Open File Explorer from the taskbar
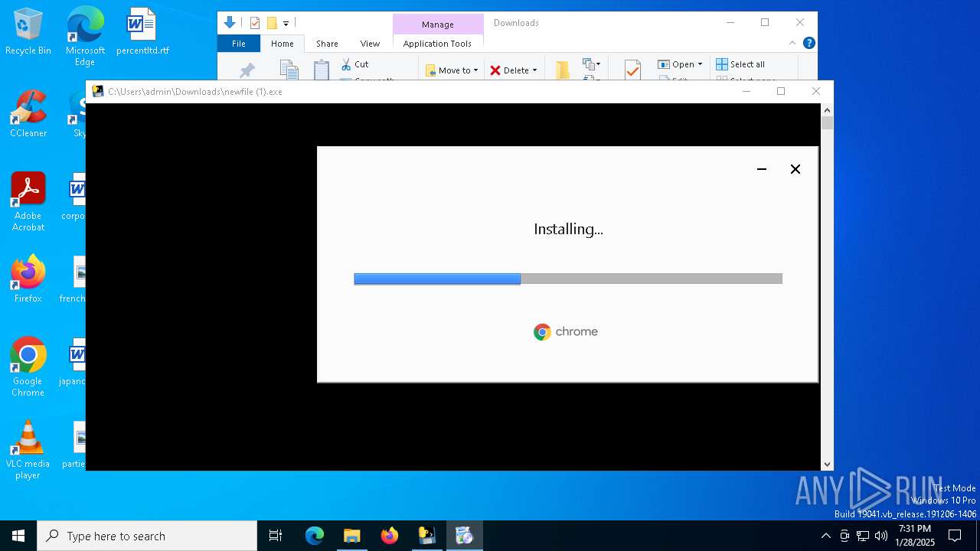The image size is (980, 551). [351, 536]
